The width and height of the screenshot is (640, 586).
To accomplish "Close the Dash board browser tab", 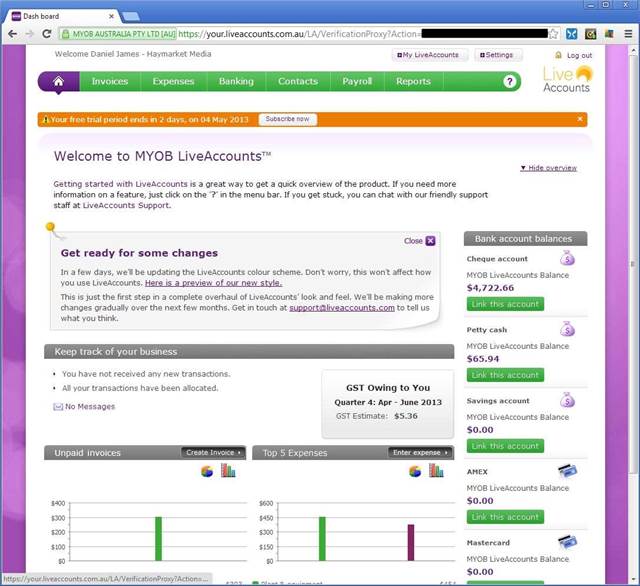I will (111, 16).
